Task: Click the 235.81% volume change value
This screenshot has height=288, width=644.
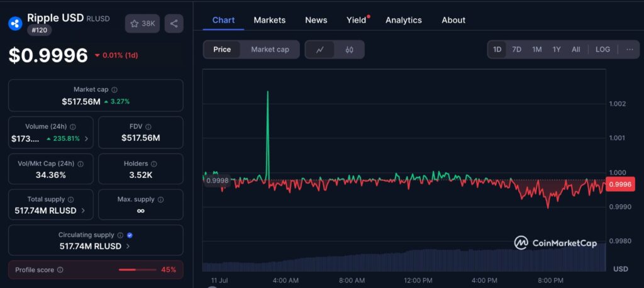Action: click(x=63, y=139)
